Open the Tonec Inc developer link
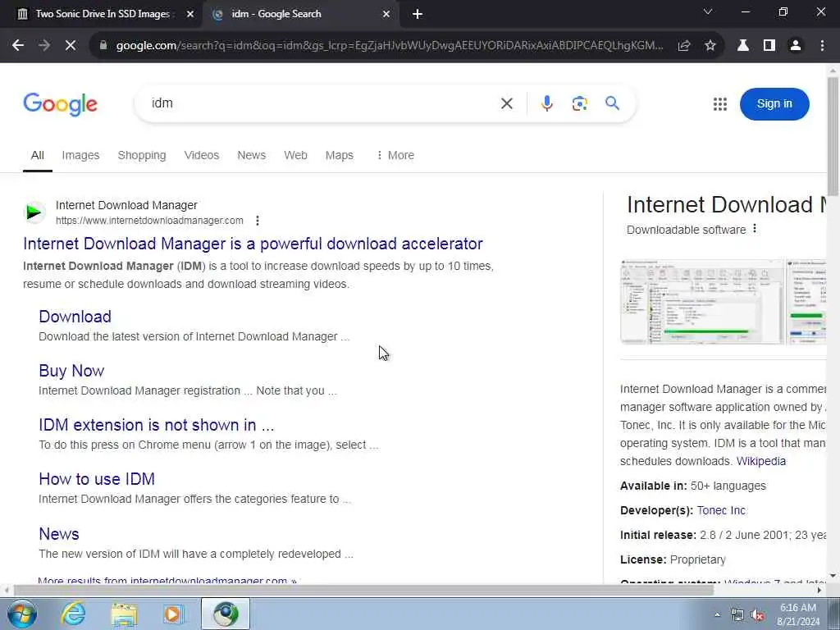 [x=721, y=510]
